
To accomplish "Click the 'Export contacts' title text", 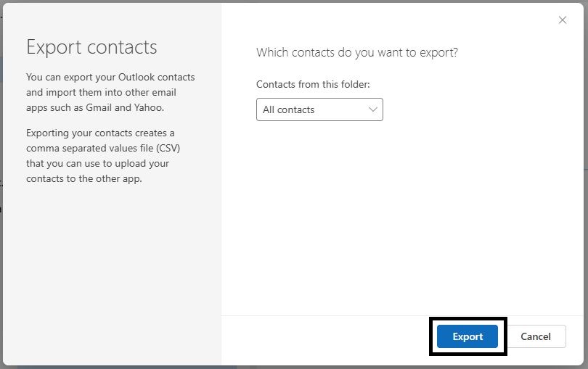I will 91,47.
